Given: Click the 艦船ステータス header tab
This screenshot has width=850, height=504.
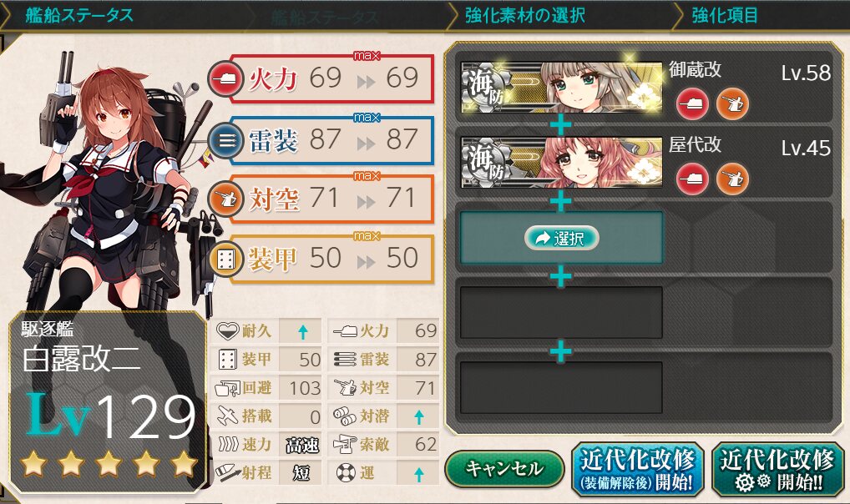Looking at the screenshot, I should point(78,15).
